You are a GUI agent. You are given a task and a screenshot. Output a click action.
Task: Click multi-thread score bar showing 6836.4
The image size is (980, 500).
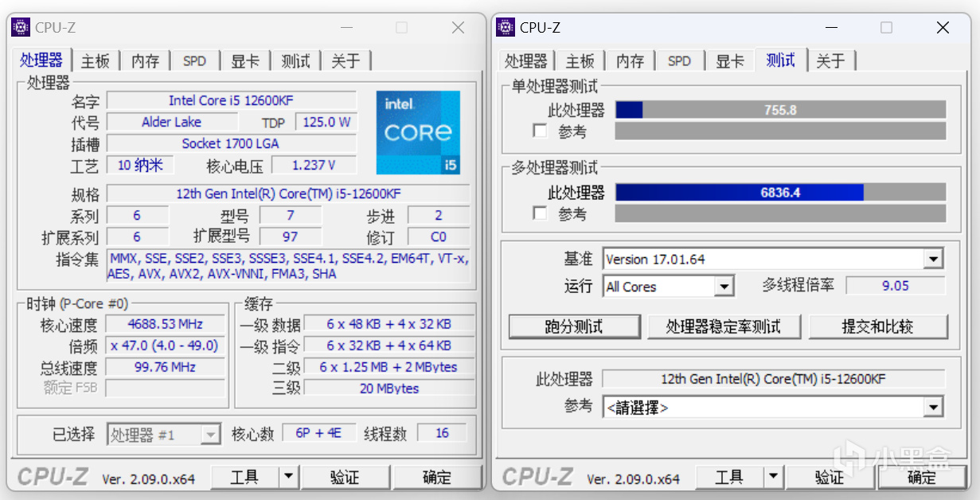coord(780,193)
